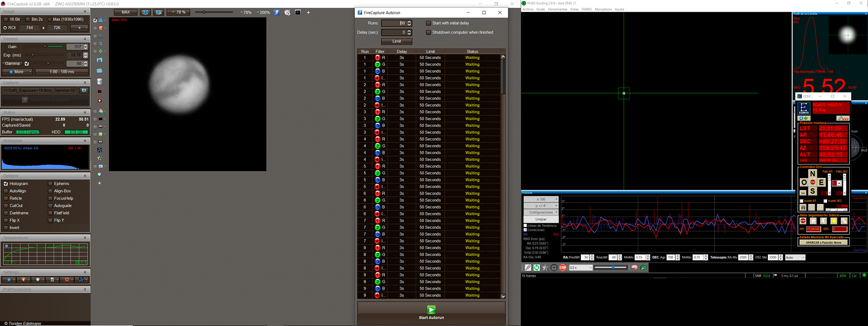Click the EQMOD red stop button between O and E
This screenshot has height=326, width=868.
(813, 182)
